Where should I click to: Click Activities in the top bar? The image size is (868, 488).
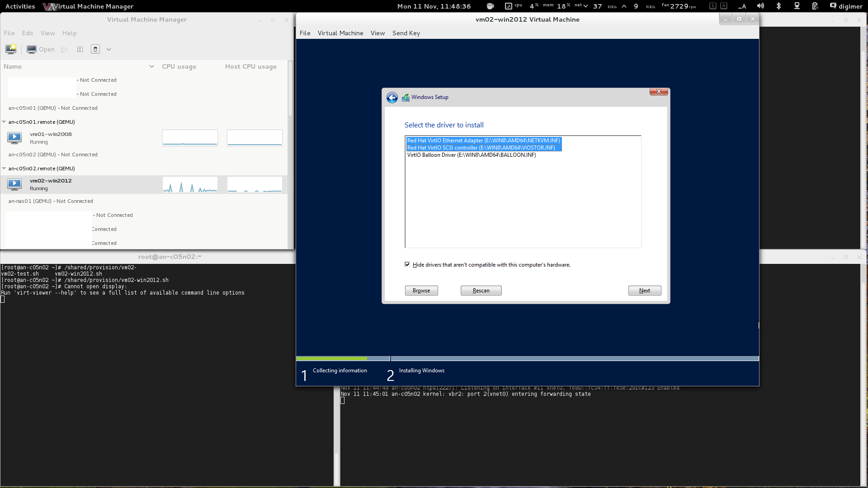20,6
